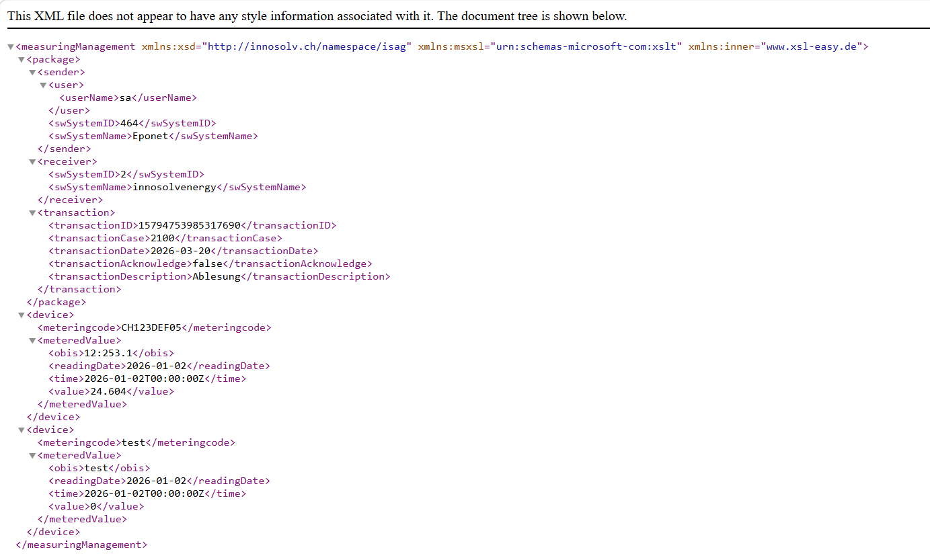Click the closing measuringManagement tag
This screenshot has height=560, width=930.
coord(81,545)
